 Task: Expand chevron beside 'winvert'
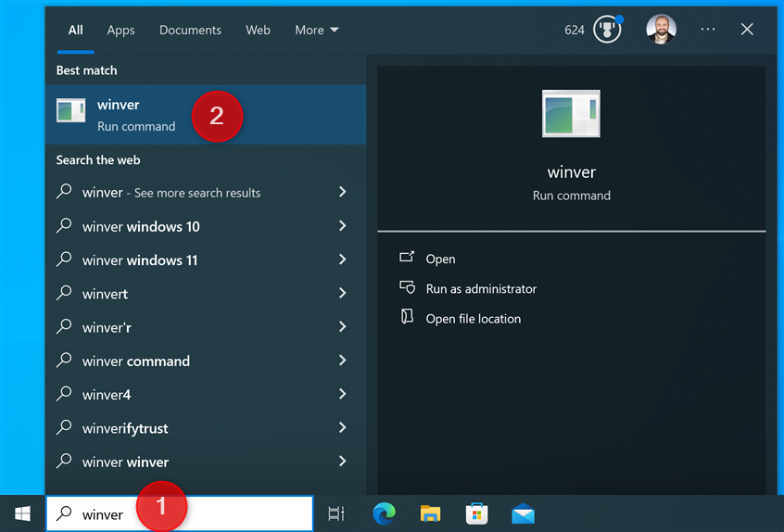tap(343, 293)
